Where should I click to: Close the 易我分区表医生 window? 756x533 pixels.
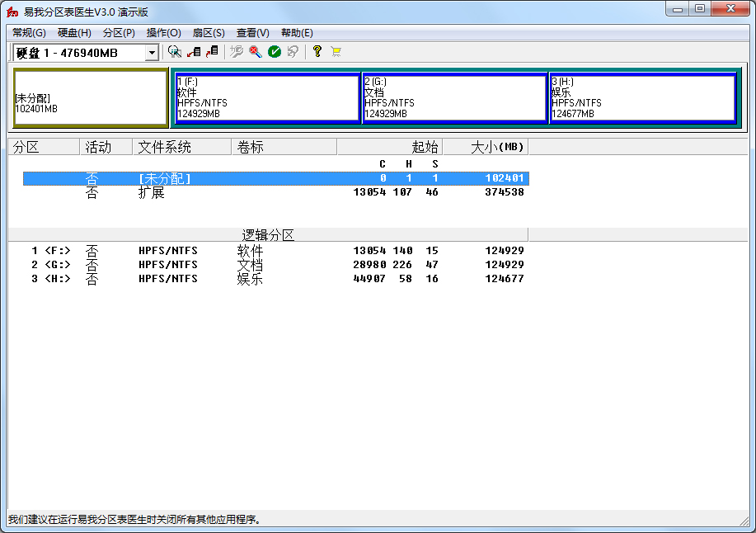click(730, 9)
